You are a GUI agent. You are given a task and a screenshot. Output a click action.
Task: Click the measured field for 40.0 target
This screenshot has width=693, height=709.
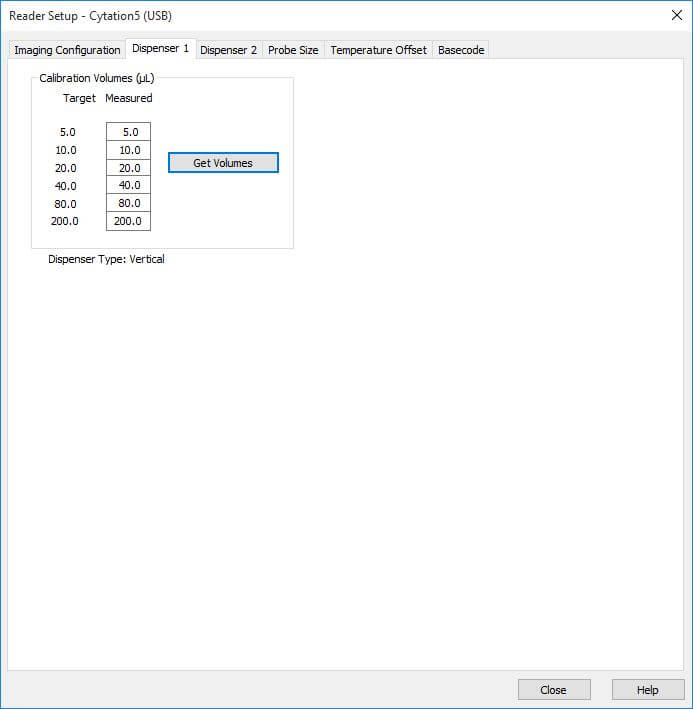pyautogui.click(x=129, y=185)
